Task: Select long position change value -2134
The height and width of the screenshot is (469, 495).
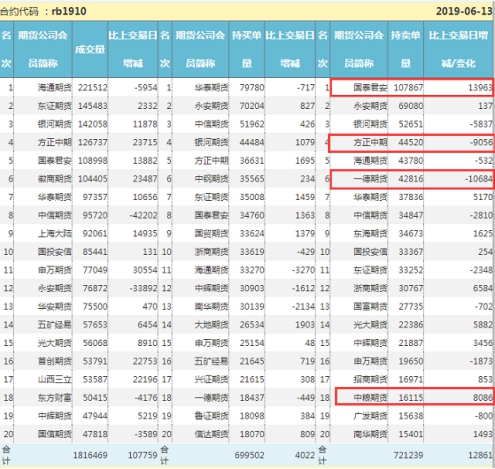Action: coord(303,307)
